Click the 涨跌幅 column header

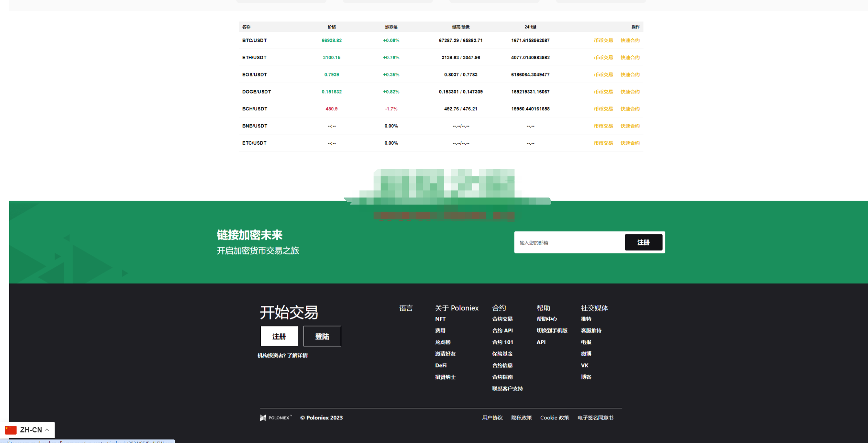click(391, 27)
